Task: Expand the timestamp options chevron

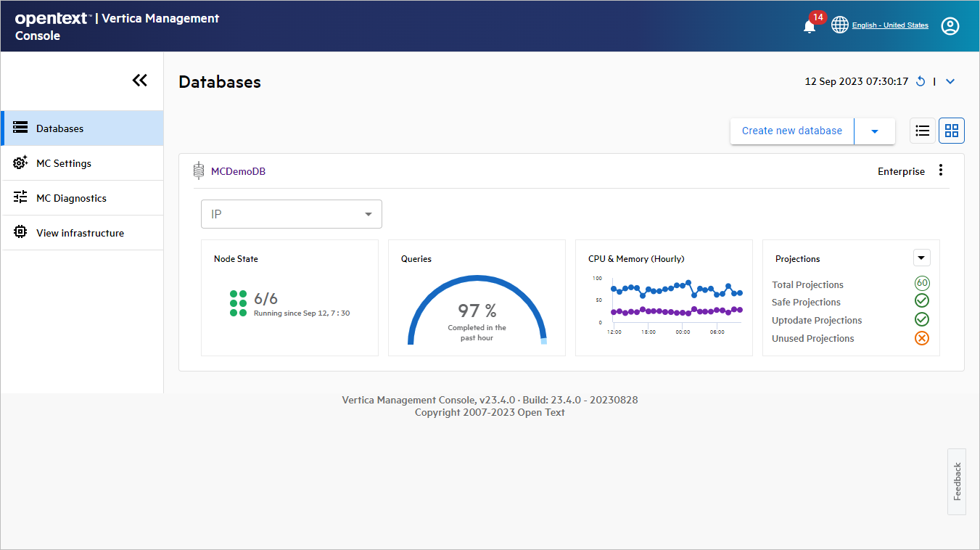Action: (x=950, y=81)
